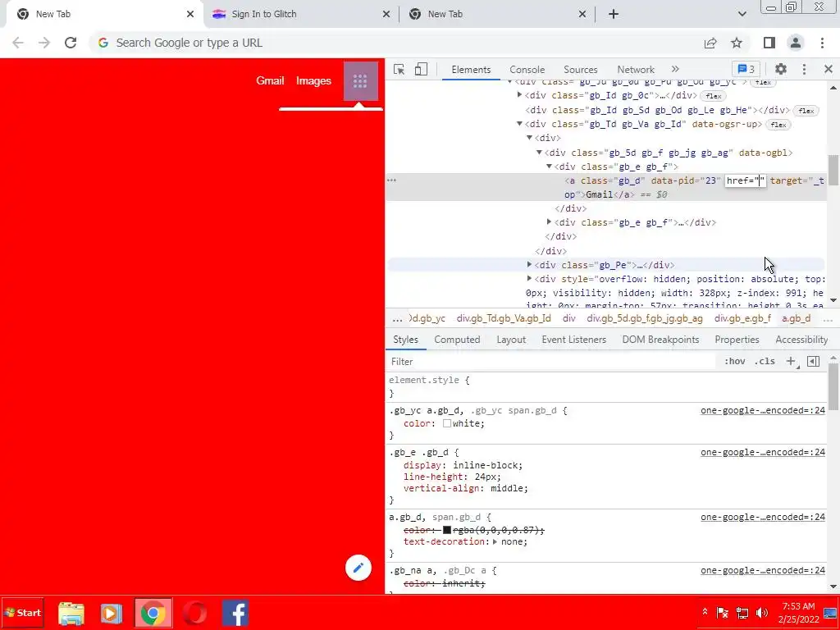Toggle the .cls class editor
840x630 pixels.
click(765, 361)
